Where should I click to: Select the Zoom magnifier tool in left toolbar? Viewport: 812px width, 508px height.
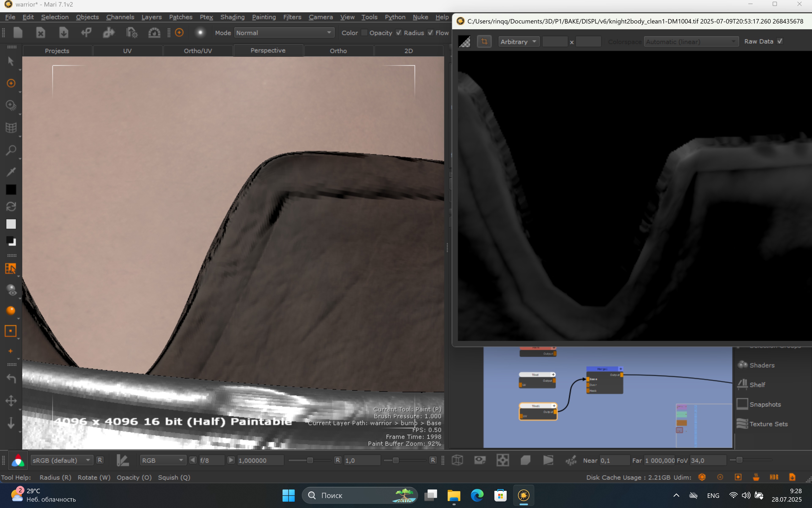pos(11,150)
